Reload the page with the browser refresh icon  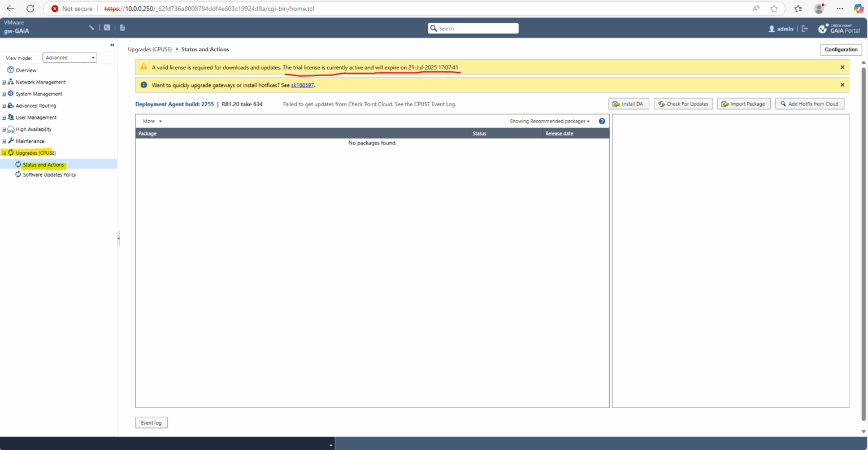click(x=31, y=8)
